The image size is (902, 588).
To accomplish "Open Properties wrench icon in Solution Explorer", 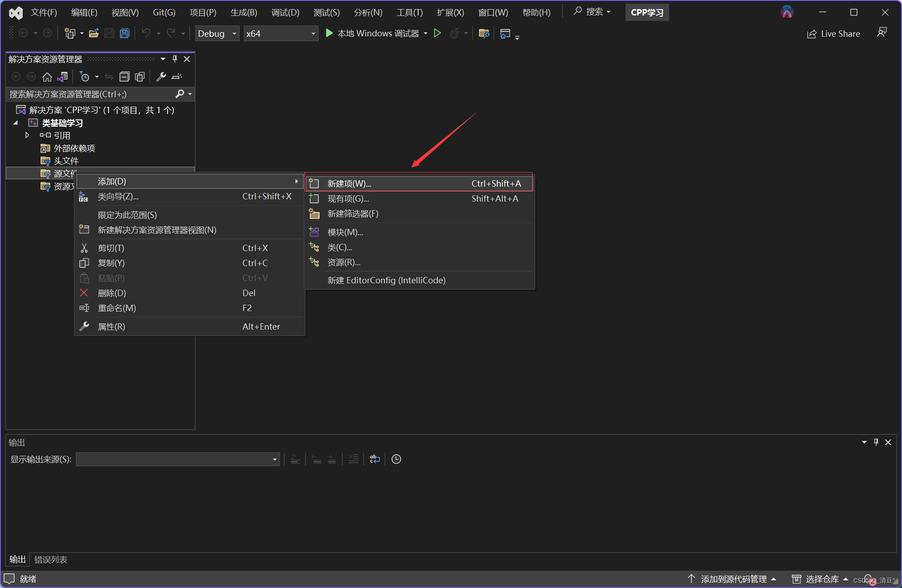I will click(x=161, y=77).
